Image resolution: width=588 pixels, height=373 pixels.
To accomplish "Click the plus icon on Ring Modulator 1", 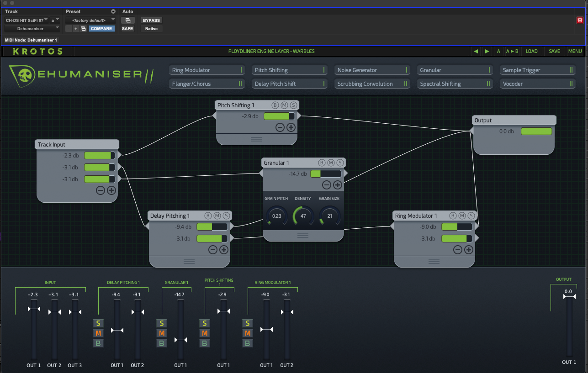I will pos(468,250).
